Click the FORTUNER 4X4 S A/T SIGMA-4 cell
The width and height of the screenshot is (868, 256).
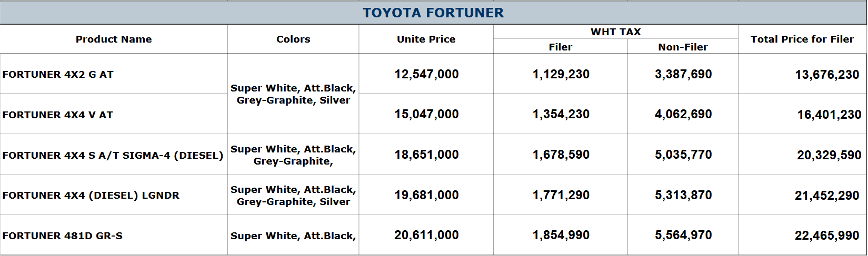[x=113, y=155]
